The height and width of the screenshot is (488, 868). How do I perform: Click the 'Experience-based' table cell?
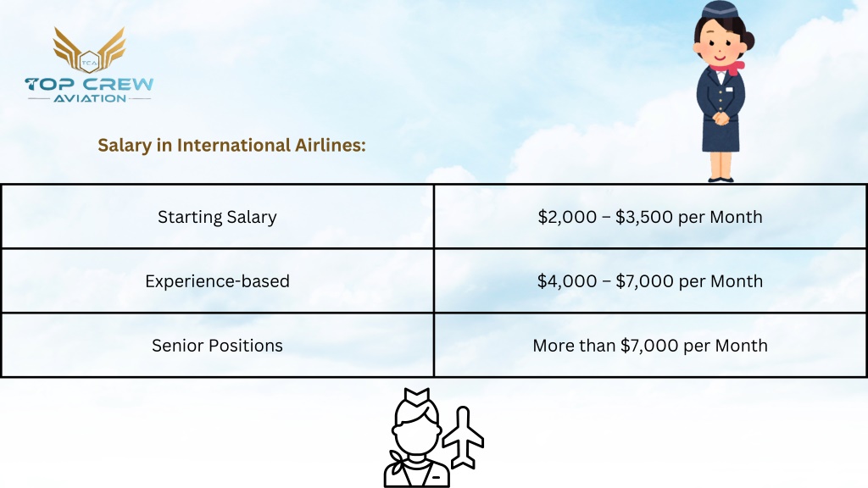(x=218, y=280)
